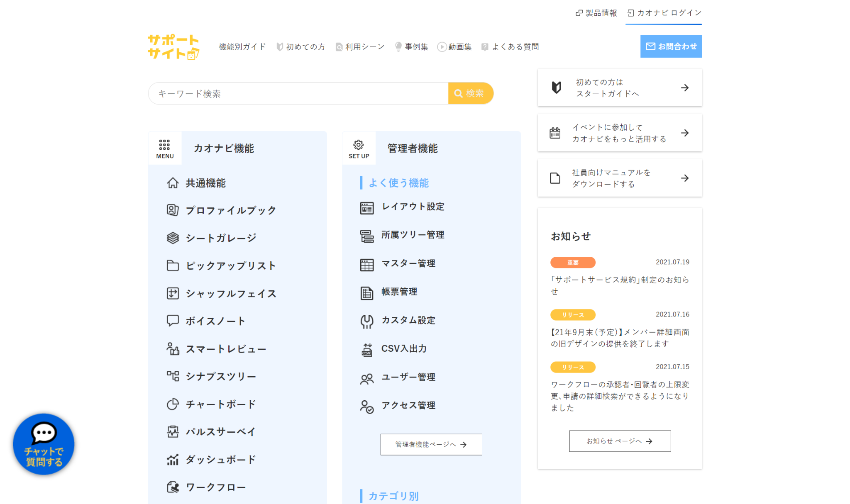
Task: Open the チャットで質問する chat bubble
Action: [x=44, y=444]
